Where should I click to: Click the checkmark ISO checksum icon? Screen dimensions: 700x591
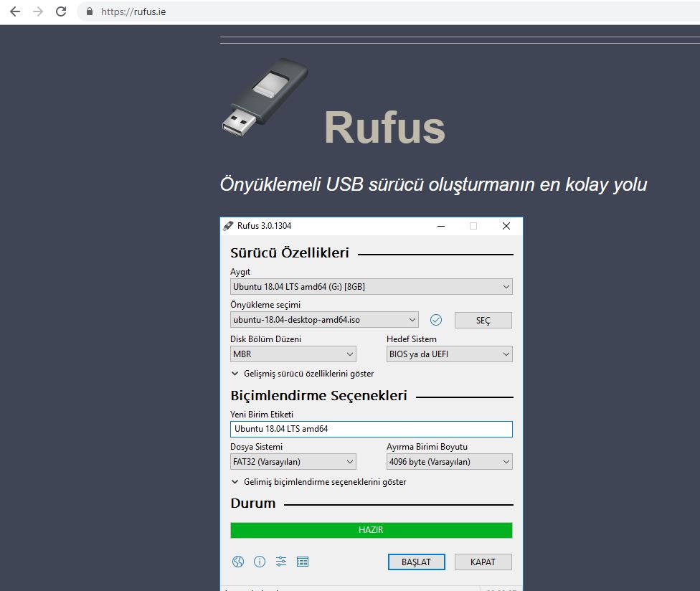(x=436, y=320)
